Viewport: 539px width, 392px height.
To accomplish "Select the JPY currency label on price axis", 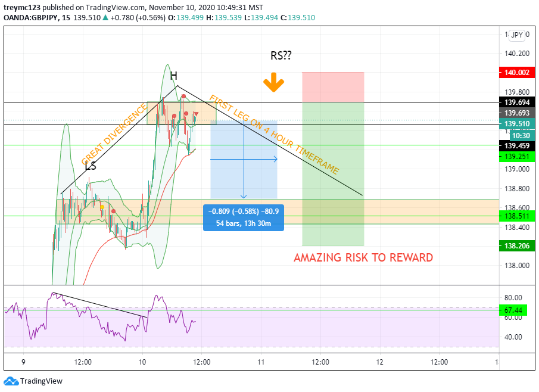I will (516, 35).
